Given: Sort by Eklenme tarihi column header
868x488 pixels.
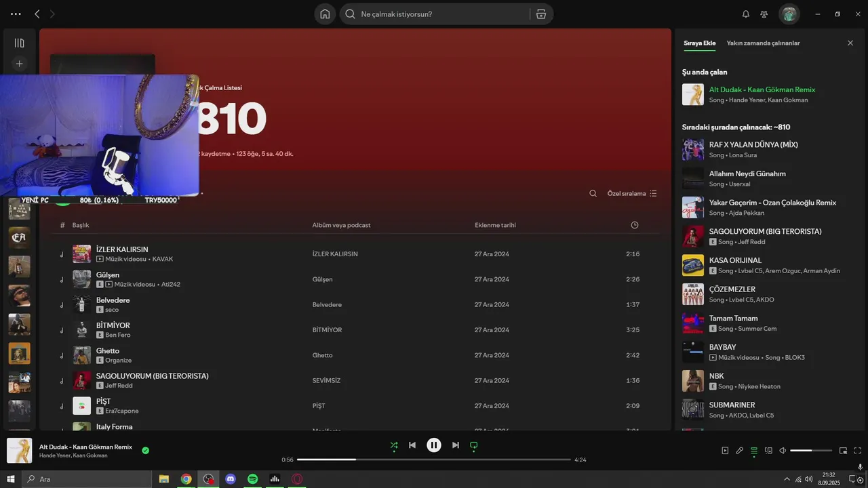Looking at the screenshot, I should coord(495,225).
